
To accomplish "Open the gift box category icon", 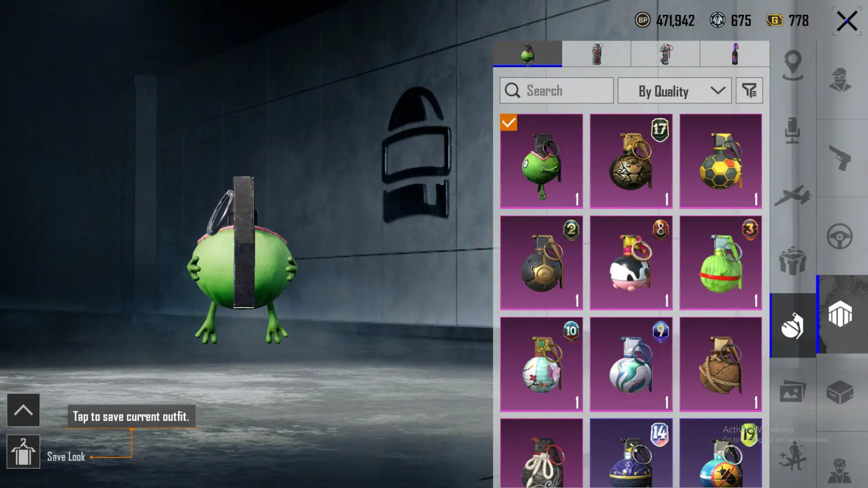I will coord(792,261).
